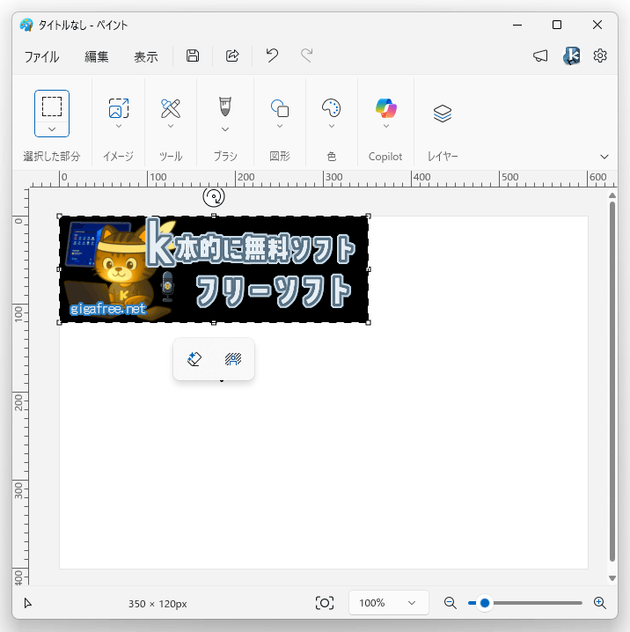630x632 pixels.
Task: Expand the Image dropdown chevron
Action: point(119,126)
